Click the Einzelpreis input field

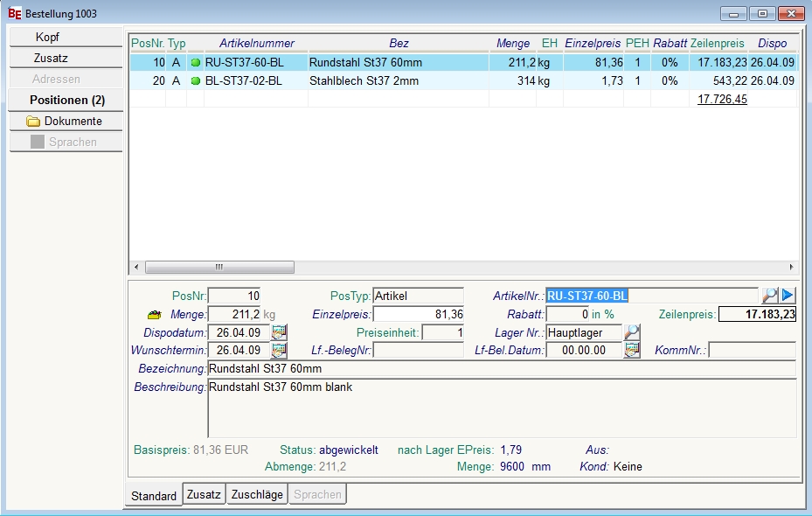(419, 315)
